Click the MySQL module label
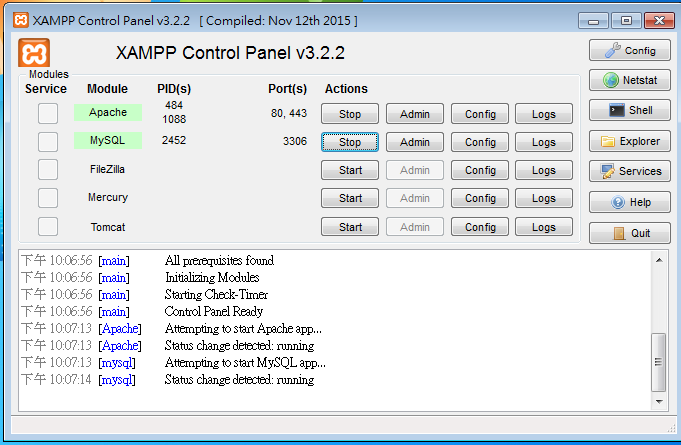This screenshot has width=681, height=445. [x=108, y=140]
